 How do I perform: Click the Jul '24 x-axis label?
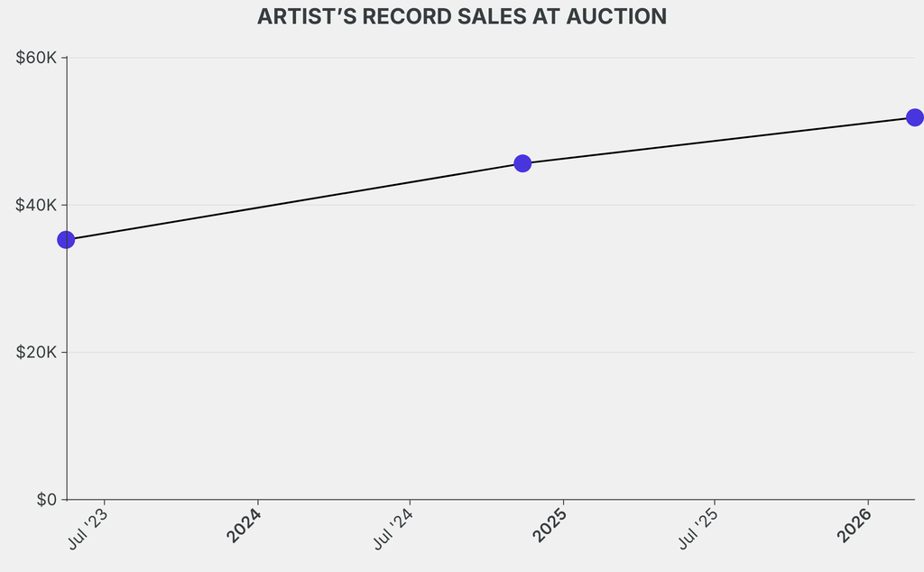click(x=393, y=528)
